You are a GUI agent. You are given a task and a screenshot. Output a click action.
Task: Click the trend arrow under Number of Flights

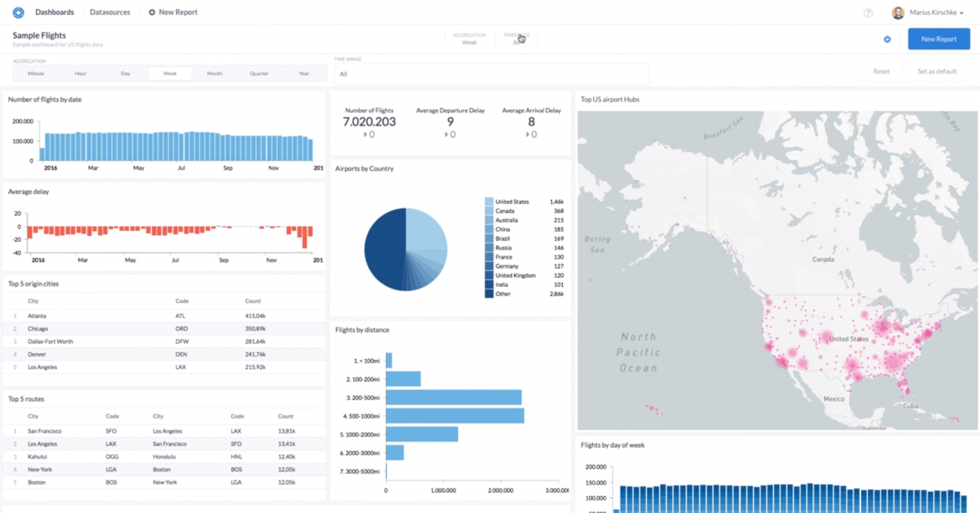365,135
